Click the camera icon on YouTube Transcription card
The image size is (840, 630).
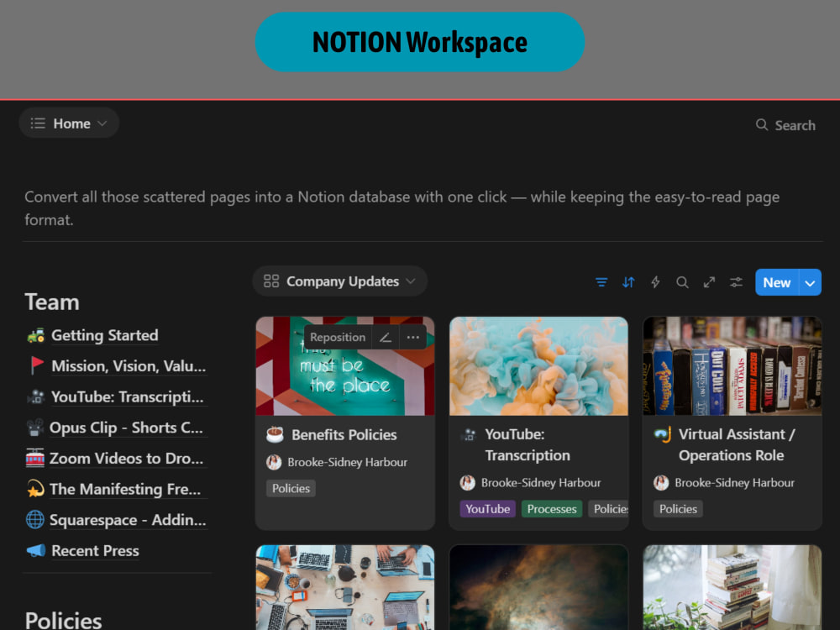click(x=469, y=435)
